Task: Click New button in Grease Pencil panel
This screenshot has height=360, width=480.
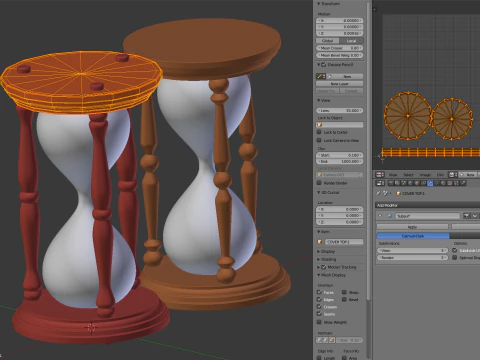Action: 344,76
